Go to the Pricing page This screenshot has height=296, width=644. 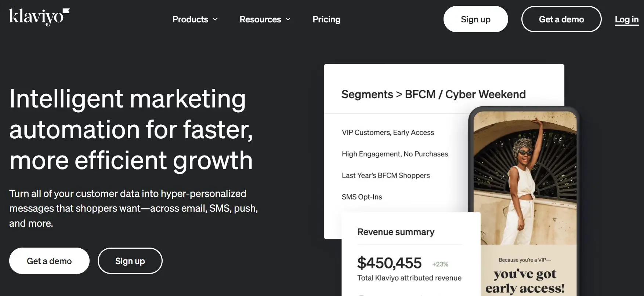pos(326,19)
